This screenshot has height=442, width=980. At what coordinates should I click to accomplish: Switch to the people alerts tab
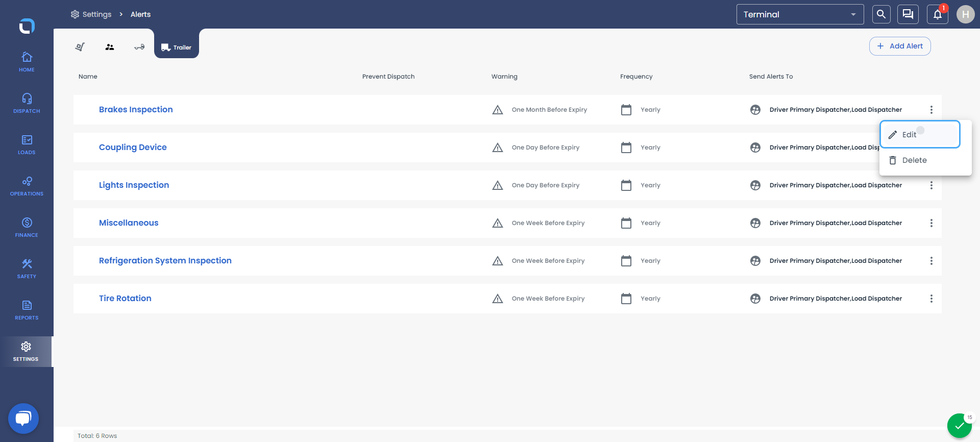point(110,47)
